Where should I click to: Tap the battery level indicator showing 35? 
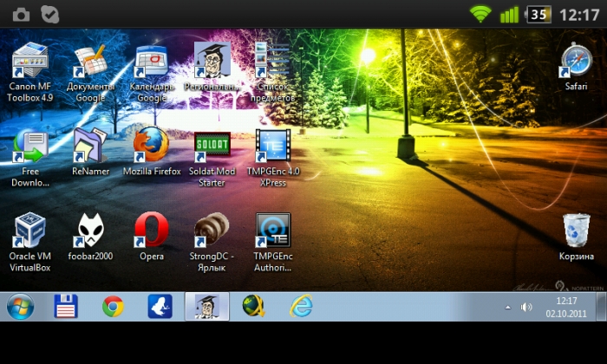538,15
